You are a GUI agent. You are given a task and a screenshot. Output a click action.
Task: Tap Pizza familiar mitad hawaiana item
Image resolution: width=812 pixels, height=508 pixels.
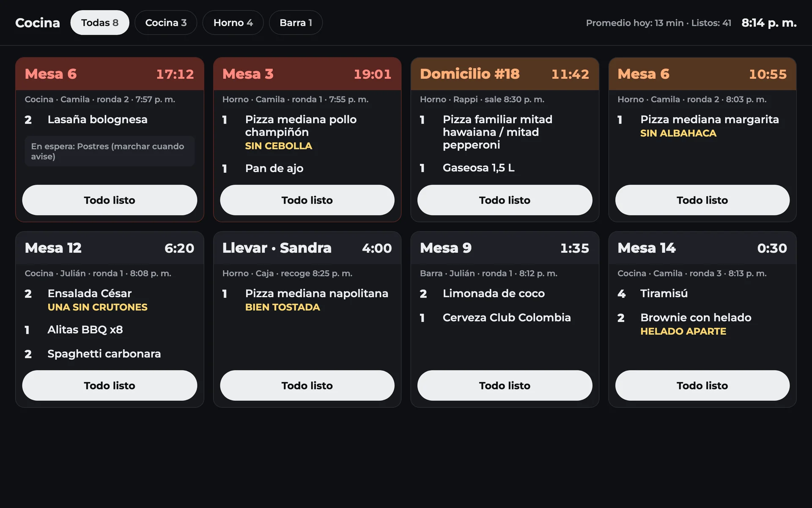click(x=505, y=132)
